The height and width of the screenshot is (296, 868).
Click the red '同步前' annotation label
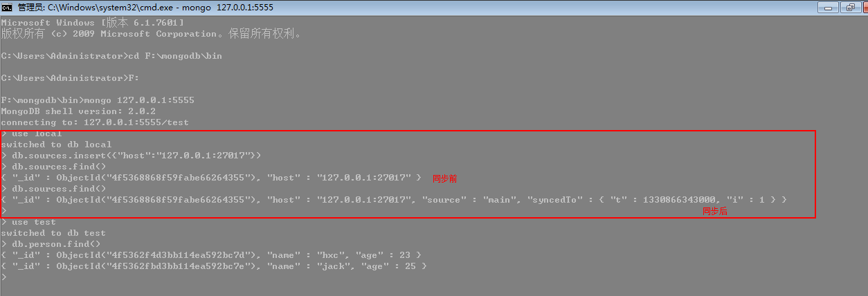click(444, 178)
